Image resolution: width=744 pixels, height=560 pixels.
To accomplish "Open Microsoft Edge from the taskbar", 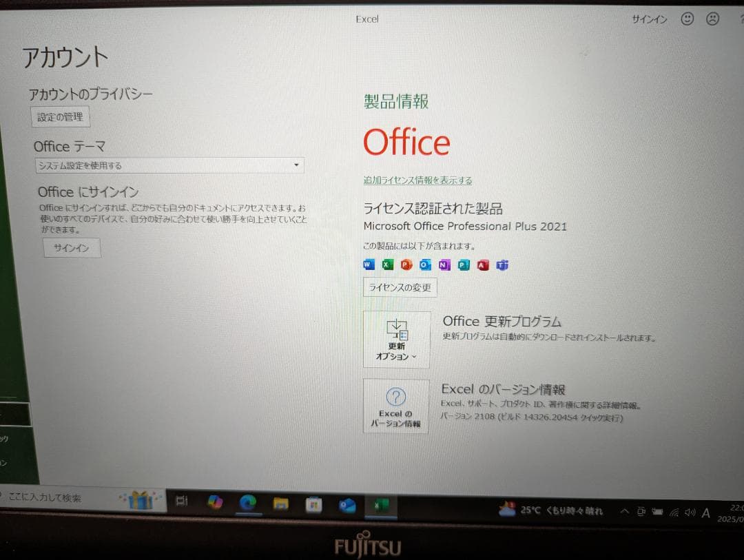I will (248, 502).
